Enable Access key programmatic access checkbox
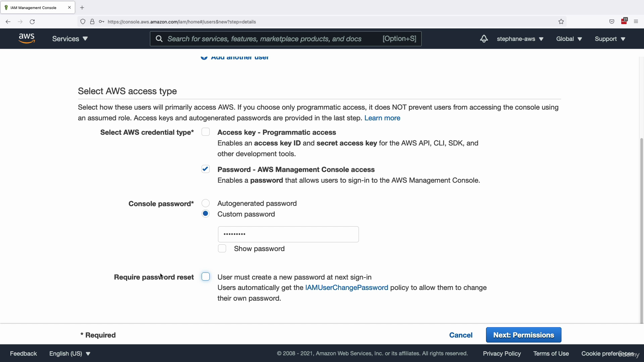The width and height of the screenshot is (644, 362). pos(206,132)
